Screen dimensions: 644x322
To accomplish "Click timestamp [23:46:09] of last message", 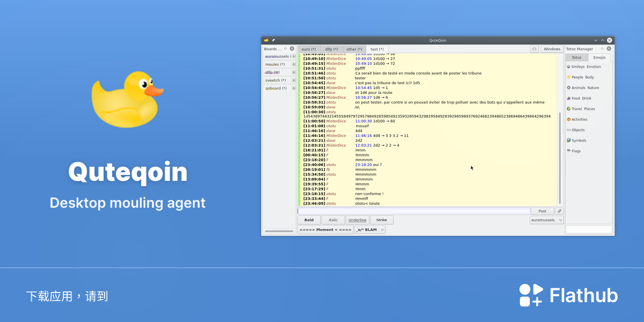I will 314,204.
